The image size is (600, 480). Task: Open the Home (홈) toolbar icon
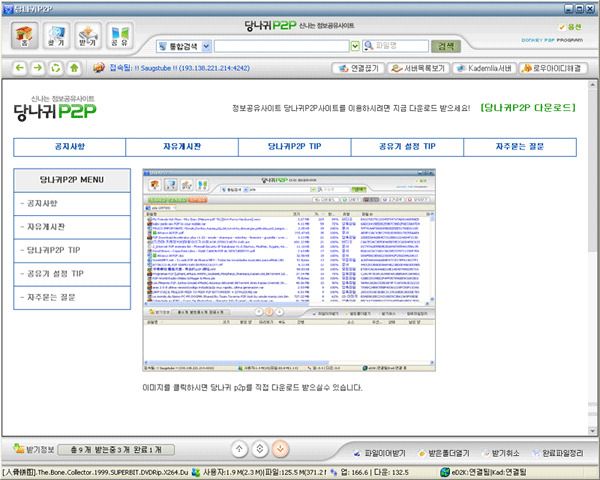24,36
